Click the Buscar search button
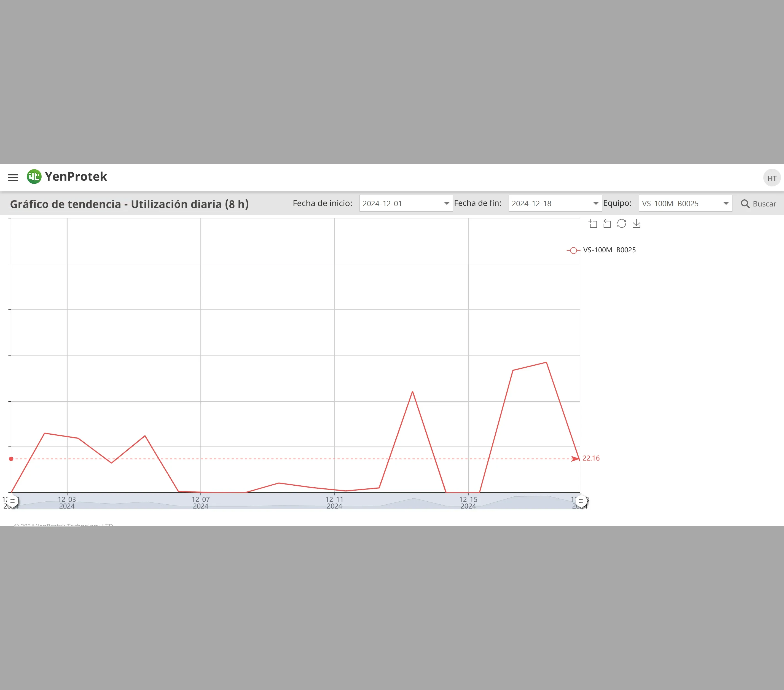Viewport: 784px width, 690px height. coord(758,204)
